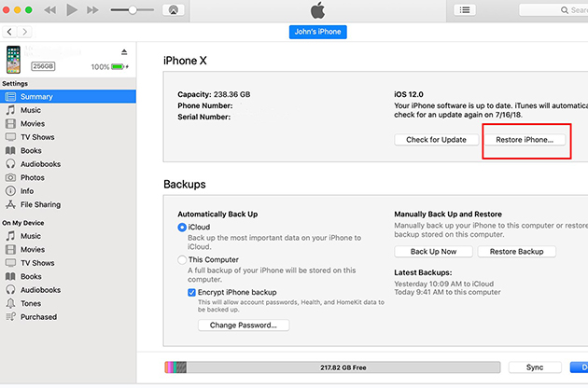The image size is (588, 388).
Task: Click the Check for Update button
Action: click(x=436, y=140)
